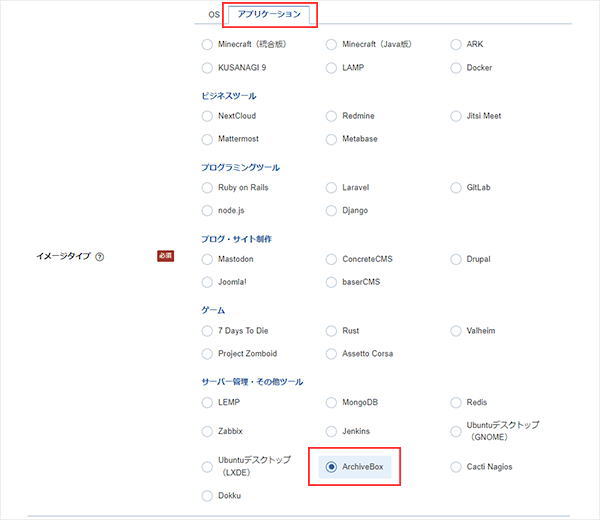Pick the Dokku radio button
600x520 pixels.
pos(207,496)
